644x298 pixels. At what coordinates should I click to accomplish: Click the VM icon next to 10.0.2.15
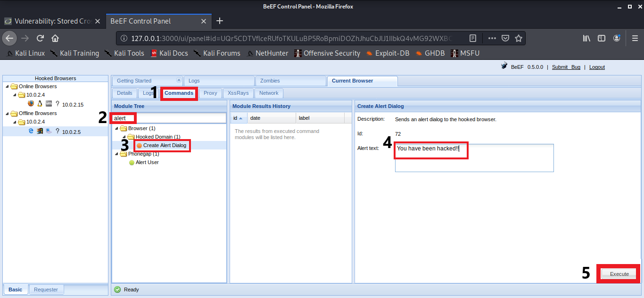click(49, 103)
